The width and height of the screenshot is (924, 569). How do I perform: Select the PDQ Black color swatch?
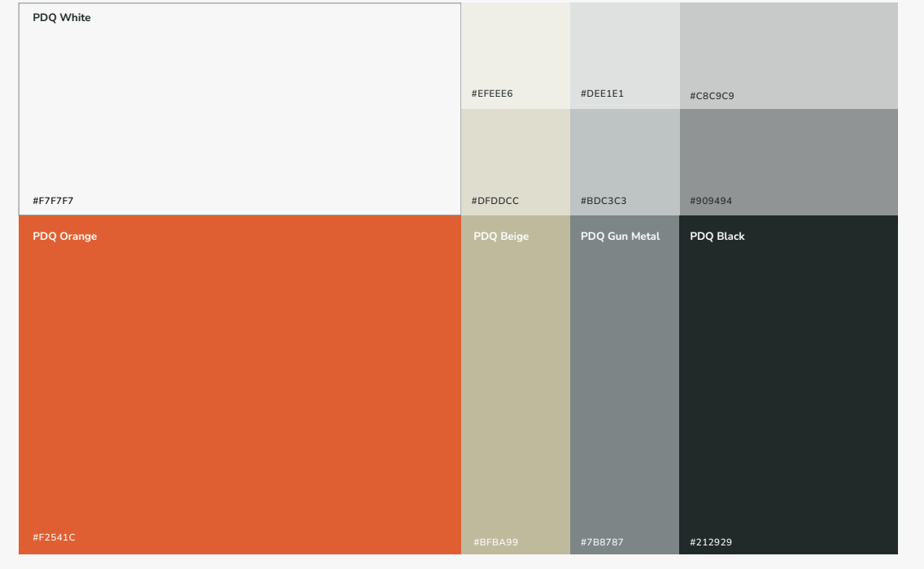tap(788, 384)
